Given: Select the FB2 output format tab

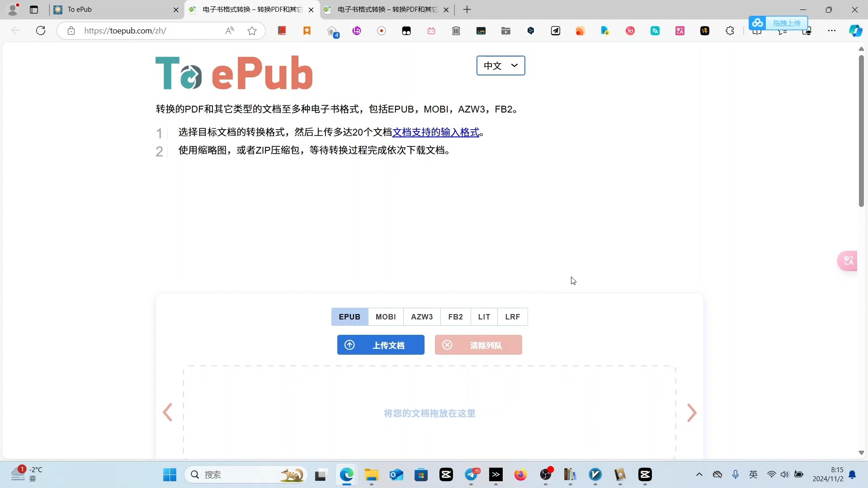Looking at the screenshot, I should pyautogui.click(x=455, y=317).
